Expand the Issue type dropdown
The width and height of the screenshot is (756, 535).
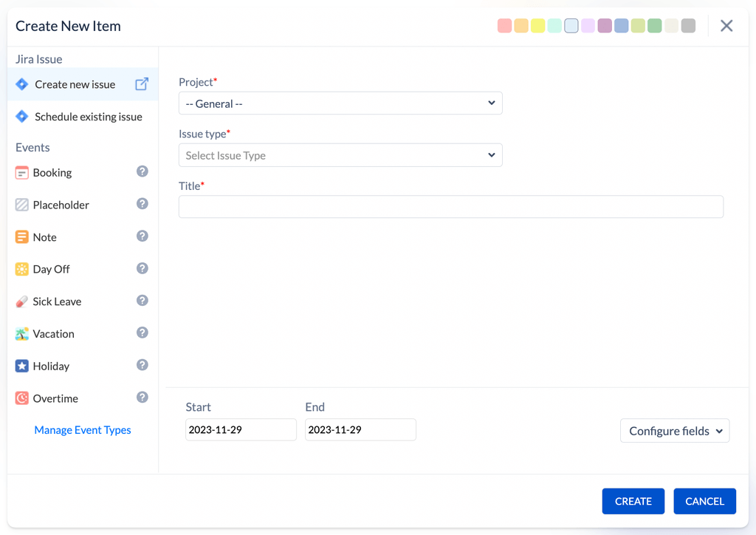click(340, 155)
